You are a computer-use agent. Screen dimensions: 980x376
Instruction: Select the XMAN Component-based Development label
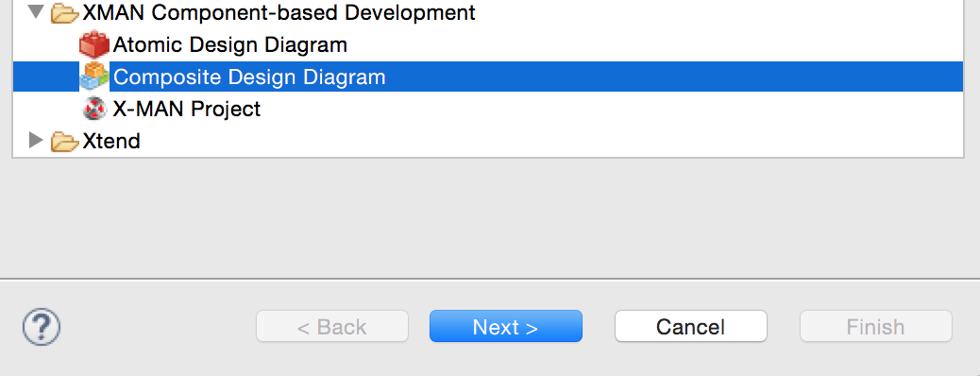[x=279, y=12]
